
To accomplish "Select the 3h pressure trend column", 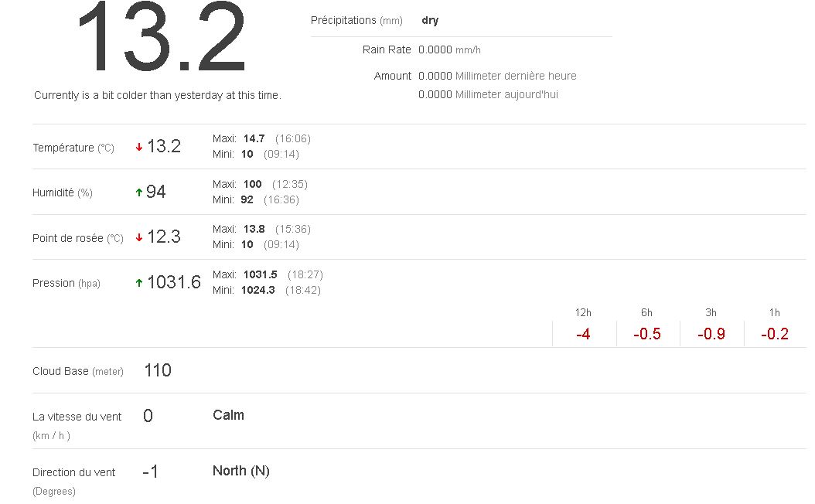I will (711, 326).
